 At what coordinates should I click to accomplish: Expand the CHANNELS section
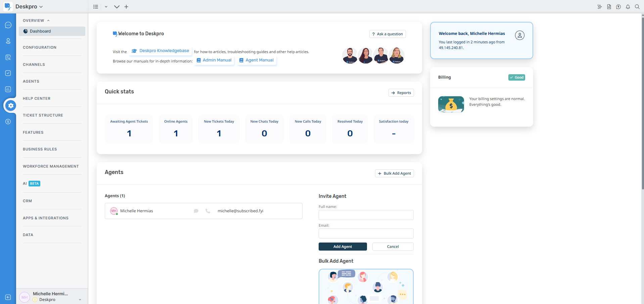coord(34,64)
